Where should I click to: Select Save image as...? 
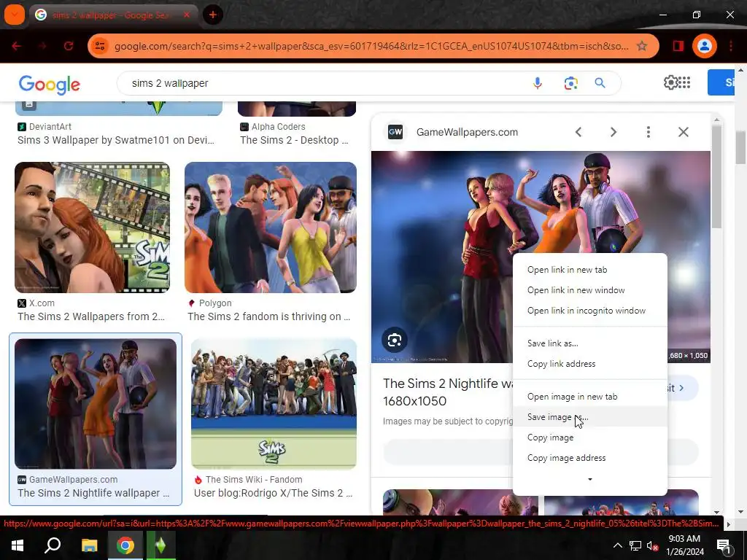coord(589,417)
